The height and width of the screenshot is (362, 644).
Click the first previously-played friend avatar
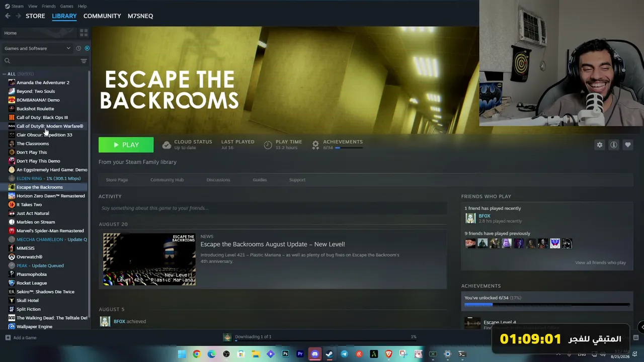click(470, 243)
